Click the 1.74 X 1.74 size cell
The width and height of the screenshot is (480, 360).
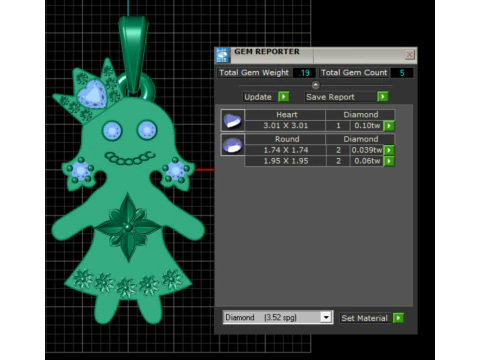tap(285, 150)
